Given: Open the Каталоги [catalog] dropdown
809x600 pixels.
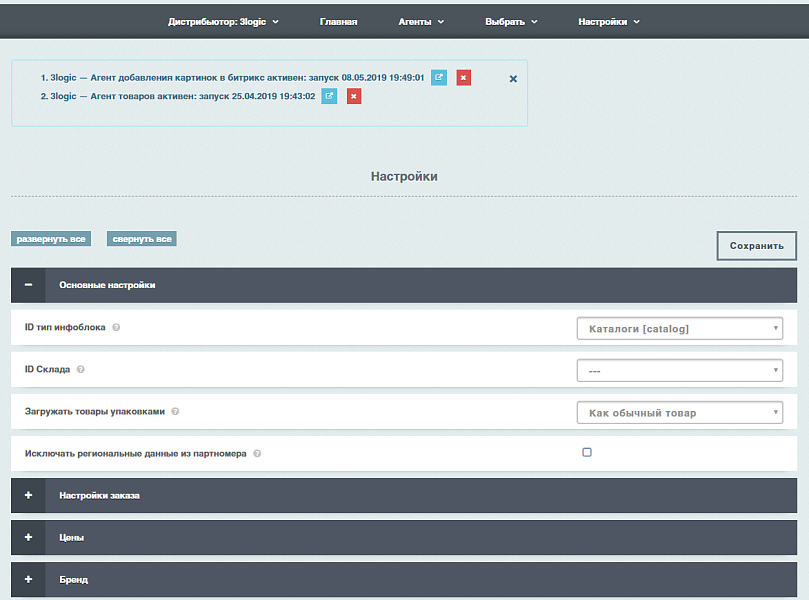Looking at the screenshot, I should pos(679,328).
